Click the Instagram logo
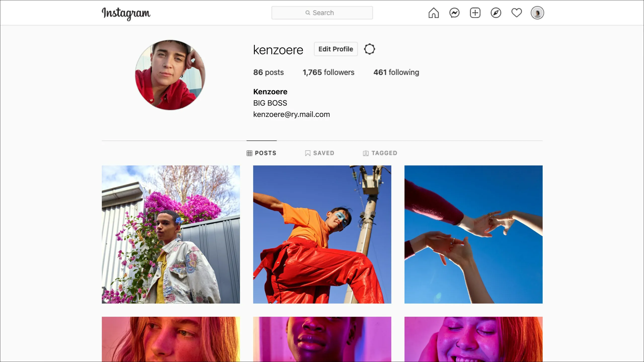This screenshot has height=362, width=644. (126, 13)
